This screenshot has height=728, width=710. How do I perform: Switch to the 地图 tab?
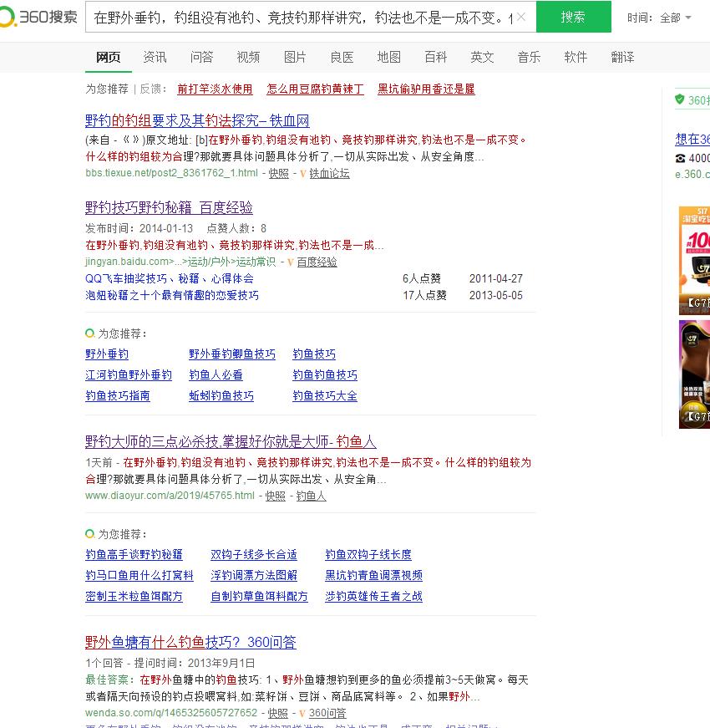[389, 57]
